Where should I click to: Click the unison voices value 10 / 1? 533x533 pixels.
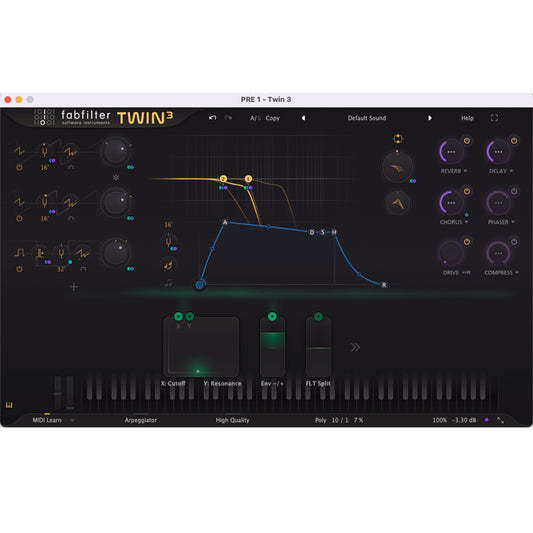[340, 420]
